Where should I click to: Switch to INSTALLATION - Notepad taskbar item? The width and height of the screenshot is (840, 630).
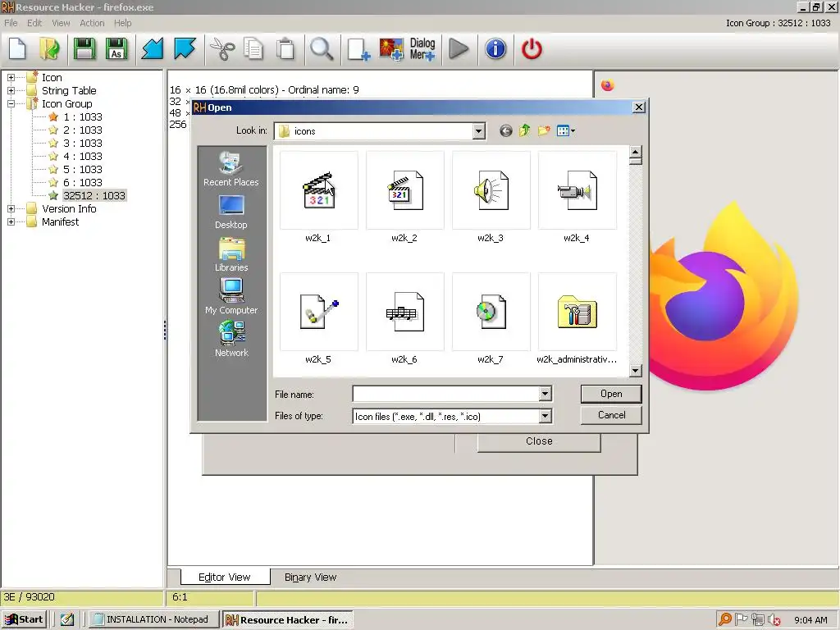coord(153,619)
